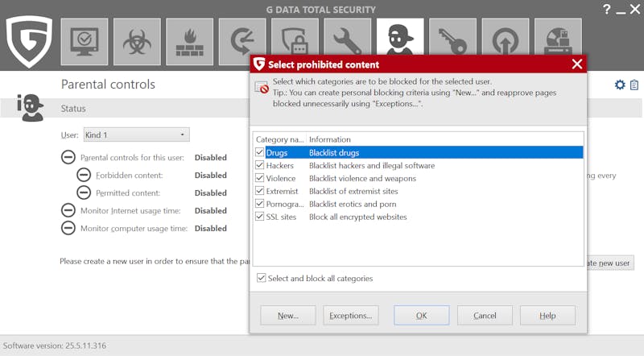Open the help question mark icon
Viewport: 644px width, 356px height.
(607, 9)
